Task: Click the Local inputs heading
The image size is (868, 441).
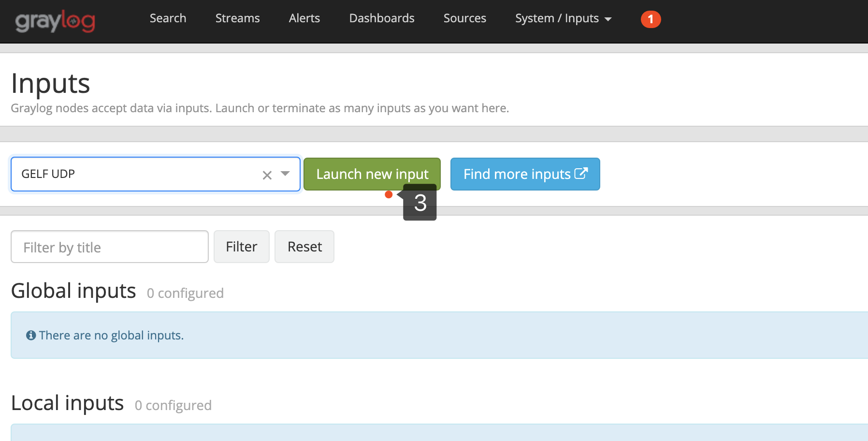Action: 68,403
